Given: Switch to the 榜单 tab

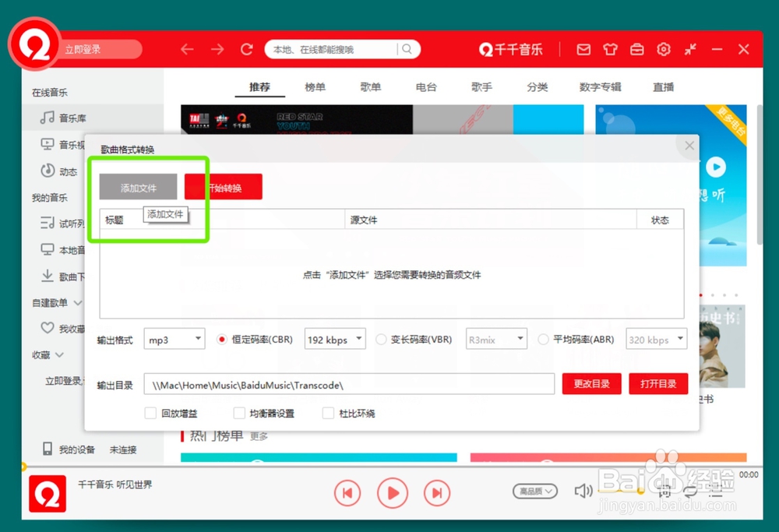Looking at the screenshot, I should (315, 87).
